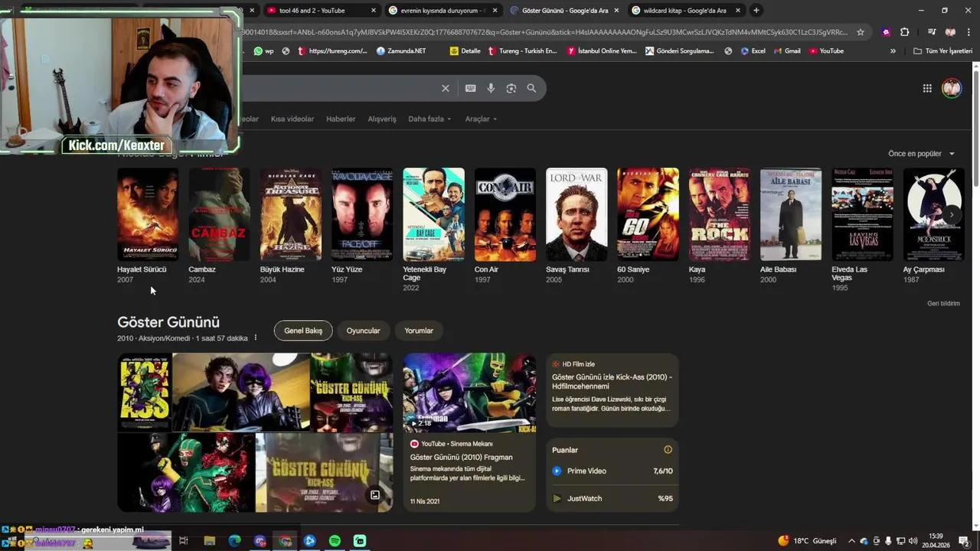
Task: Play the Göster Gününü trailer thumbnail
Action: click(469, 393)
